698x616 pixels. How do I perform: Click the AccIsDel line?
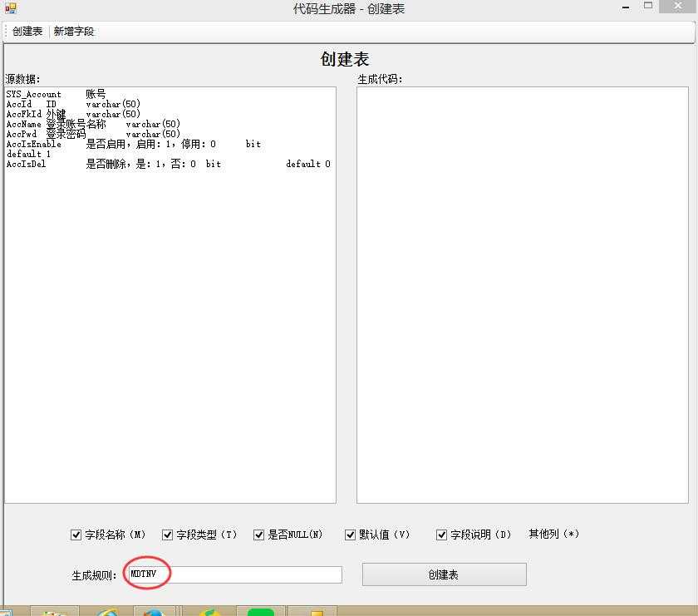pos(168,164)
